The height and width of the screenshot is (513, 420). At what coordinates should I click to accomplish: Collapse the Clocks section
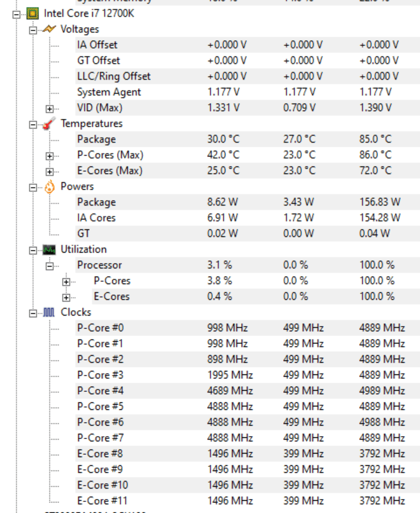click(33, 313)
